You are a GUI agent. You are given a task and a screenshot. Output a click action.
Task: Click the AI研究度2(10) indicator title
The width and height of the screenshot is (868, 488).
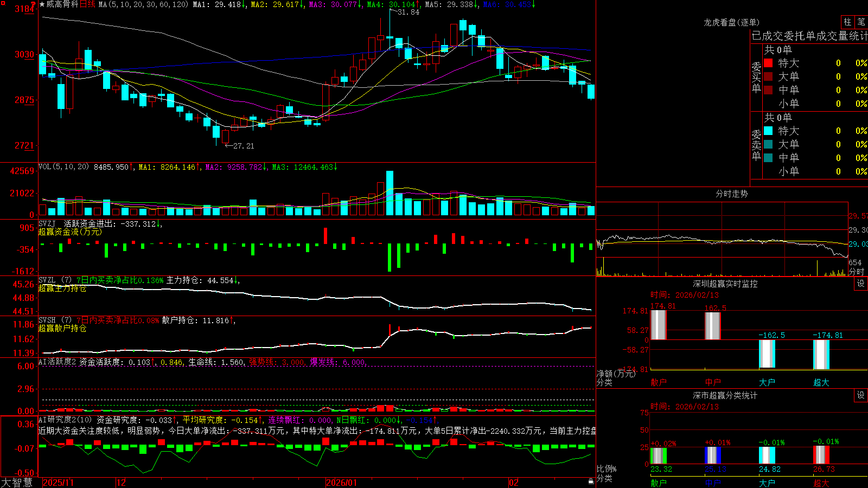tap(66, 420)
